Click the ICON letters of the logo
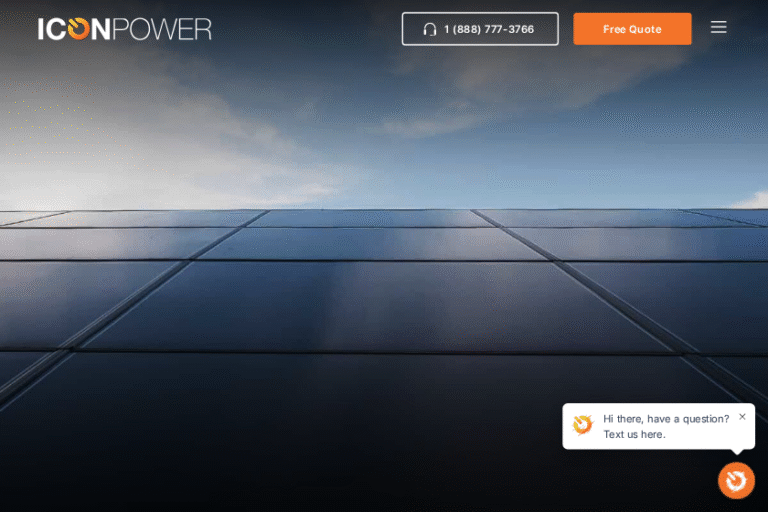768x512 pixels. tap(74, 29)
